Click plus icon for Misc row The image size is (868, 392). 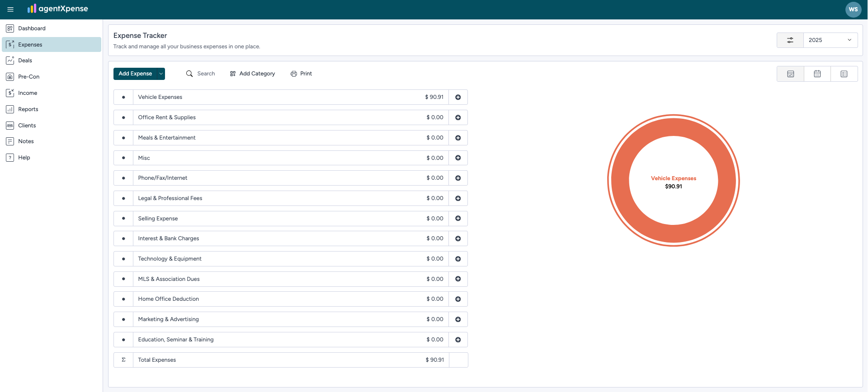(x=458, y=158)
